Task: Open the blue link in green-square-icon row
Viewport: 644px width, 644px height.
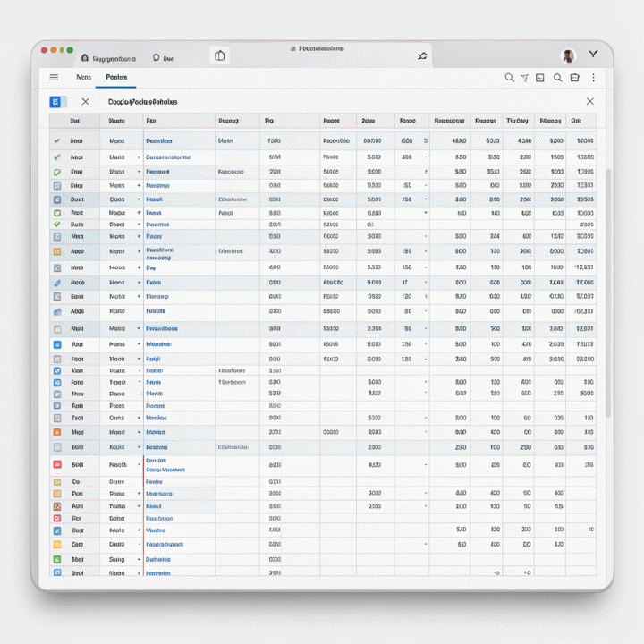Action: point(158,559)
